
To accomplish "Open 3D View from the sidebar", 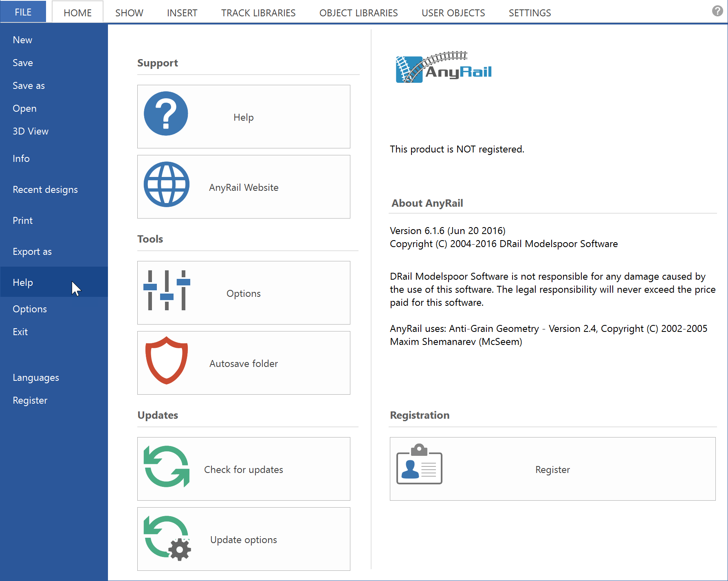I will point(54,131).
